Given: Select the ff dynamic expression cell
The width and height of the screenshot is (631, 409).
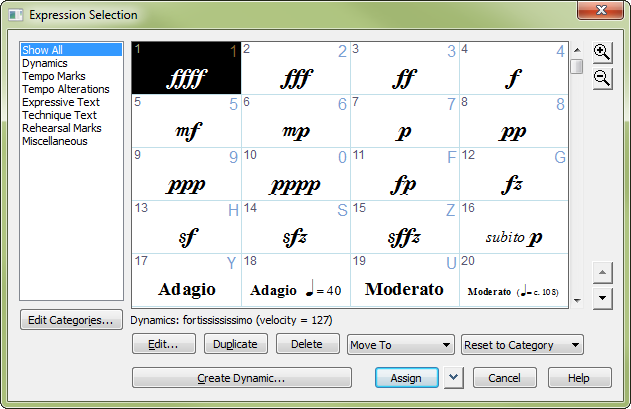Looking at the screenshot, I should click(405, 68).
